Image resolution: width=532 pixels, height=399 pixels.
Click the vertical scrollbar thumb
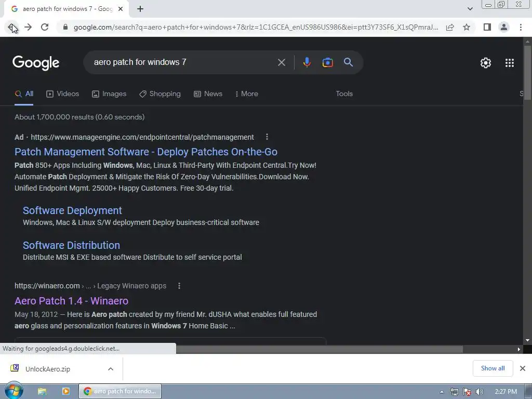[527, 72]
